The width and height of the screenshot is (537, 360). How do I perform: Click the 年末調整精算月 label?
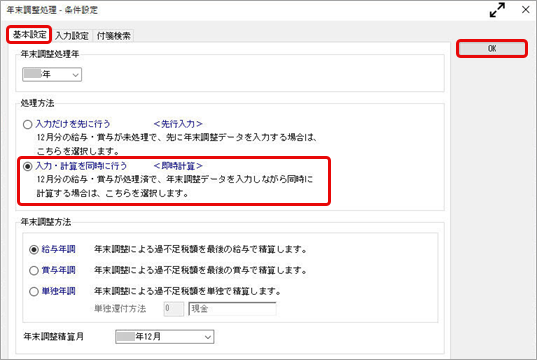click(53, 337)
